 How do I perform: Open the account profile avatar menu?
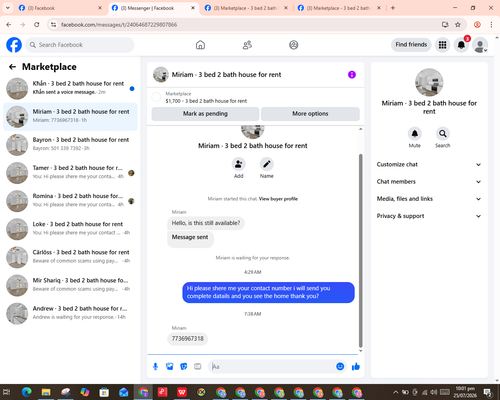click(x=480, y=45)
